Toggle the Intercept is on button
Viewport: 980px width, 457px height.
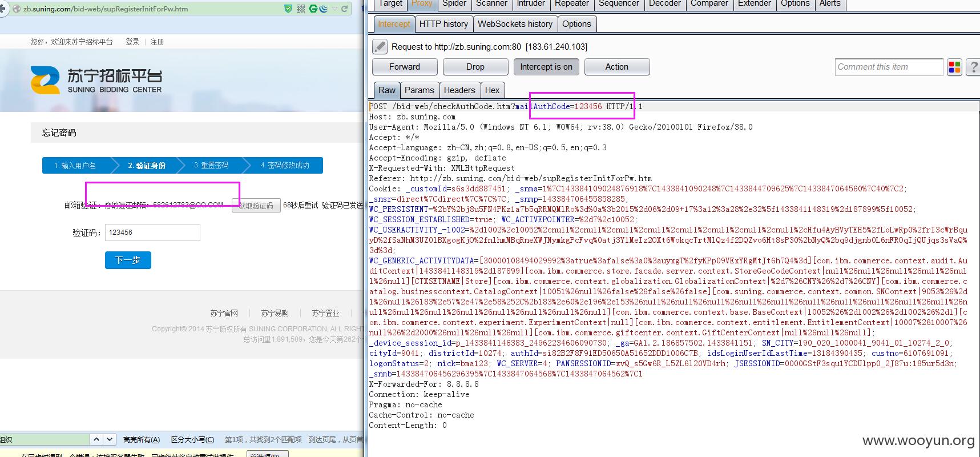(x=546, y=67)
